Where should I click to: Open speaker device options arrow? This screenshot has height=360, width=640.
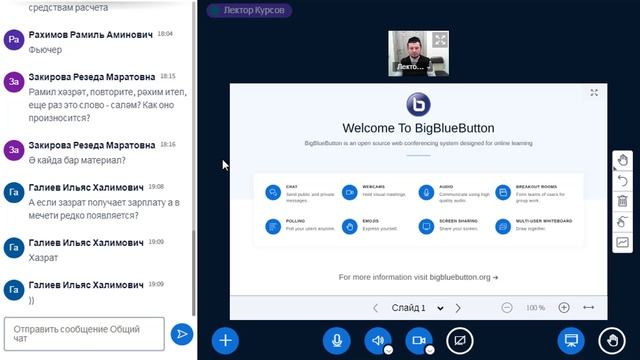click(x=388, y=350)
